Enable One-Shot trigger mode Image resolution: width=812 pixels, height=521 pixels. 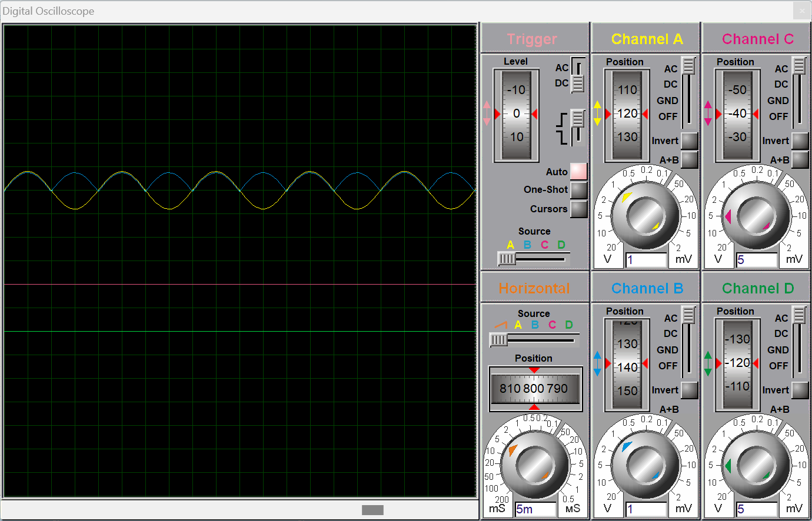[x=579, y=190]
